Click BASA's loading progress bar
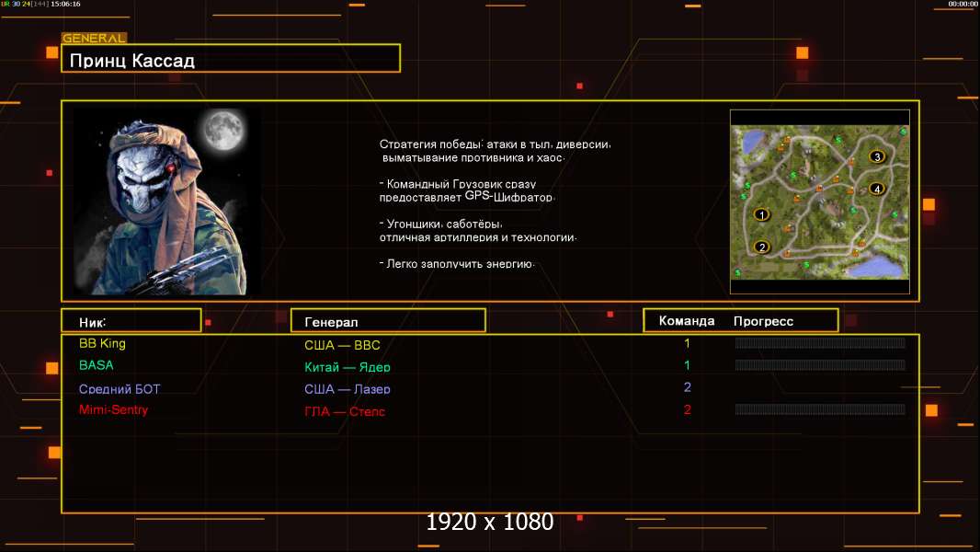Viewport: 980px width, 552px height. click(x=820, y=364)
